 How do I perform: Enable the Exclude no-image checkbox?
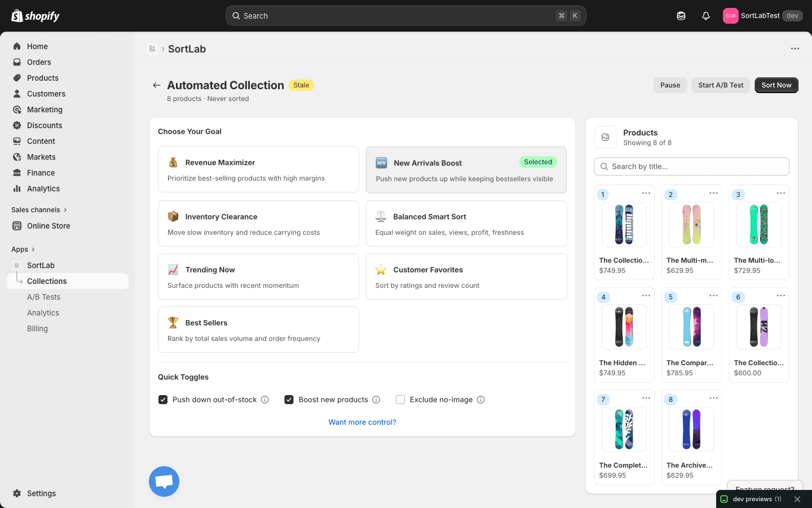400,400
